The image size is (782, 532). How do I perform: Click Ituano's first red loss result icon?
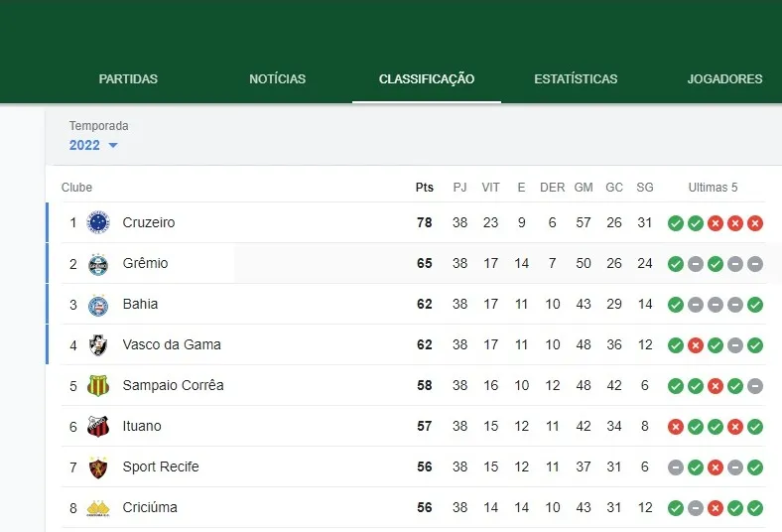(676, 427)
